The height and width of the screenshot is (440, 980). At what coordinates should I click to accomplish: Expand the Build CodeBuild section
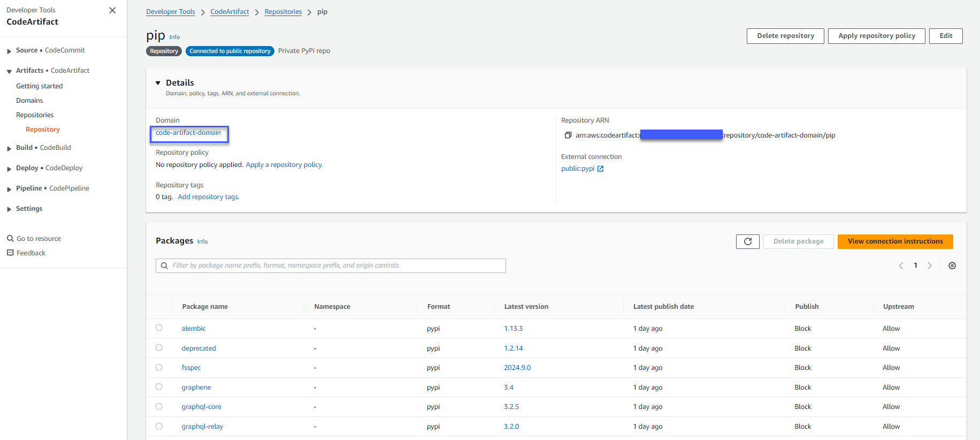click(9, 148)
